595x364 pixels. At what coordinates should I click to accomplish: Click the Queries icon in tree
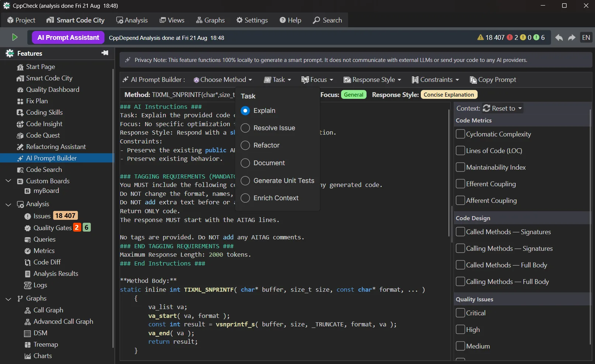click(x=28, y=240)
